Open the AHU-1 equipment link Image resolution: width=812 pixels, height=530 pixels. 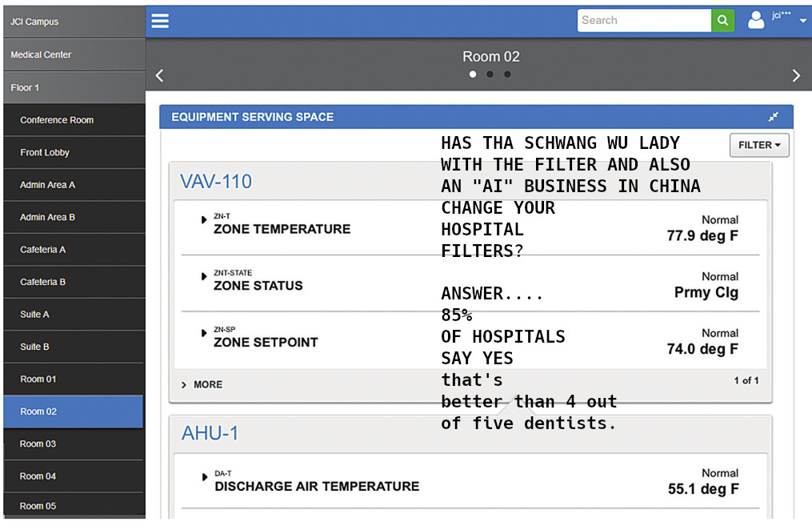210,433
